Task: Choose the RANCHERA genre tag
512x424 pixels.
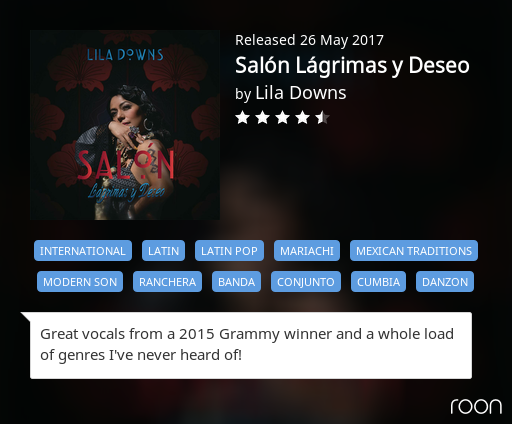Action: coord(167,282)
